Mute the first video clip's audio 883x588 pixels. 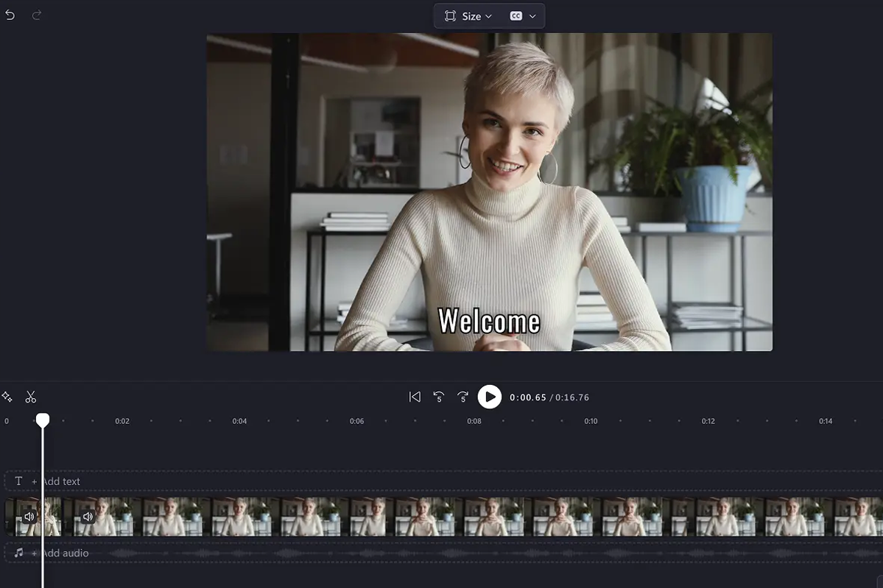(x=29, y=517)
